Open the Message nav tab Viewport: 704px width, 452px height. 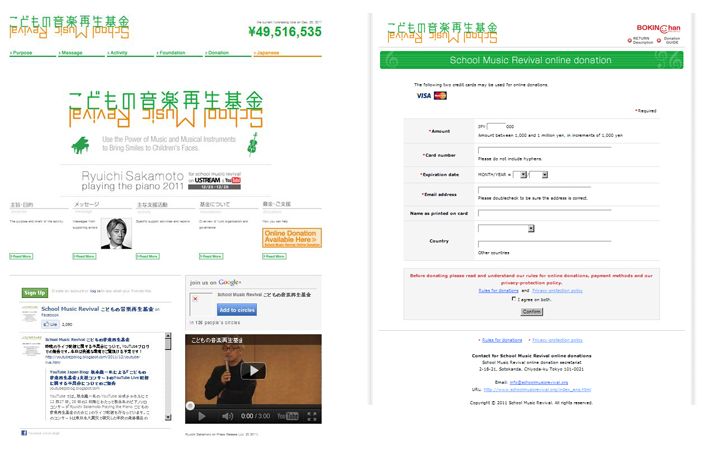81,53
